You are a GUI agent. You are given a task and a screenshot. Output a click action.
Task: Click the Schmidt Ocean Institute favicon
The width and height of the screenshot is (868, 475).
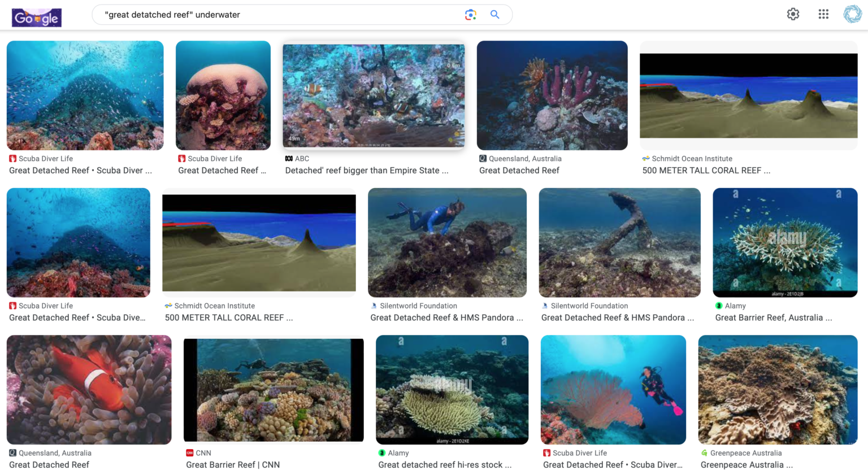pos(646,159)
